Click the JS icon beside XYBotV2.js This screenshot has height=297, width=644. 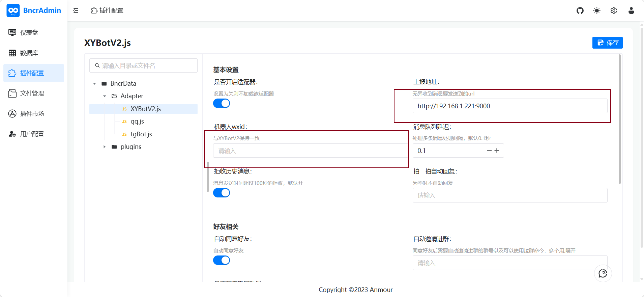(124, 109)
